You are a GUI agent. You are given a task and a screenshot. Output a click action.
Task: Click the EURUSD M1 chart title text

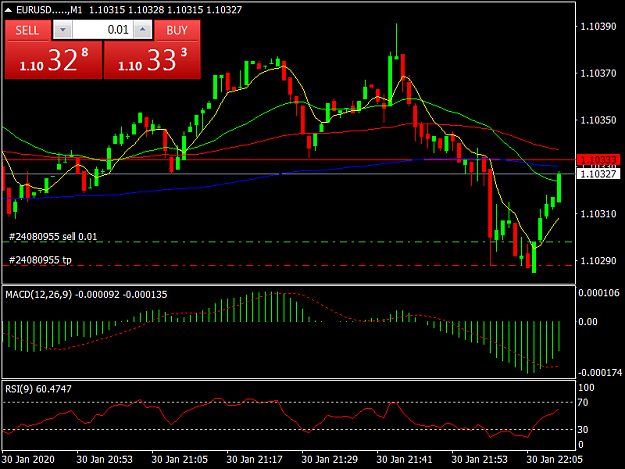tap(49, 10)
